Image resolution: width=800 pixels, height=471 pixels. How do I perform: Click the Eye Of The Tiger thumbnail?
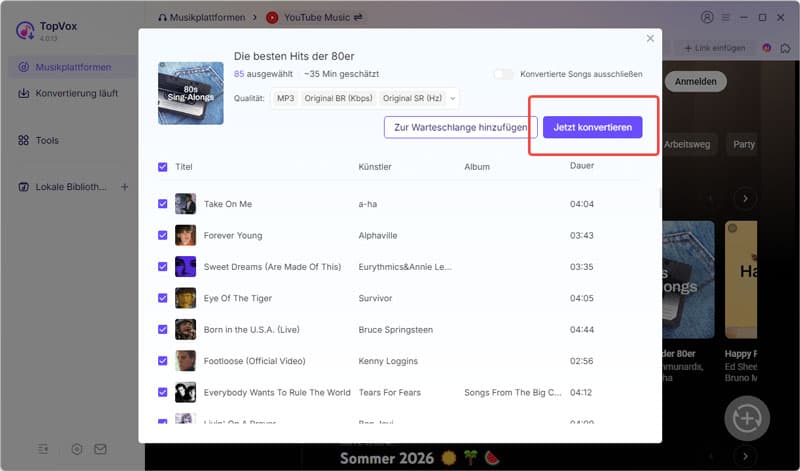(185, 298)
